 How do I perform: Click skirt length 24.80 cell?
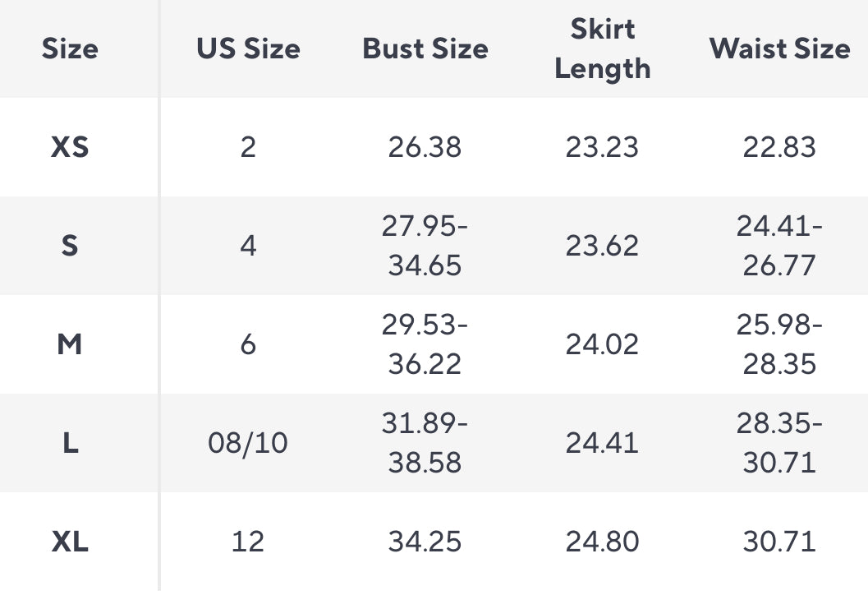coord(603,542)
